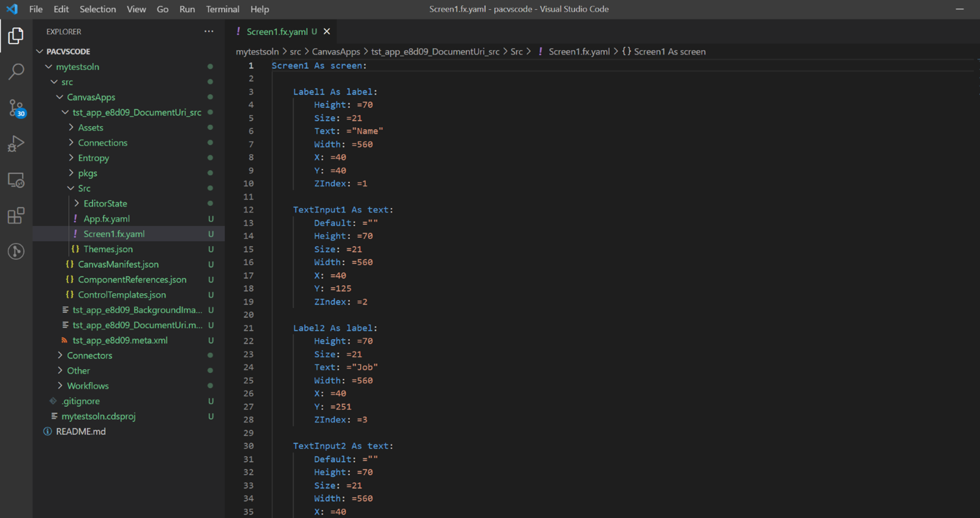Screen dimensions: 980x518
Task: Open Explorer's three-dot more actions menu
Action: pyautogui.click(x=209, y=31)
